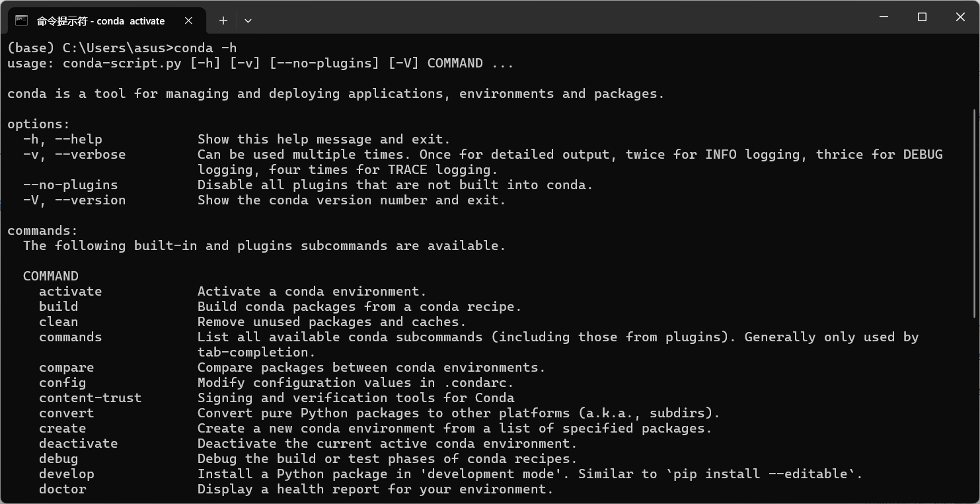Image resolution: width=980 pixels, height=504 pixels.
Task: Click the config command entry
Action: pyautogui.click(x=62, y=382)
